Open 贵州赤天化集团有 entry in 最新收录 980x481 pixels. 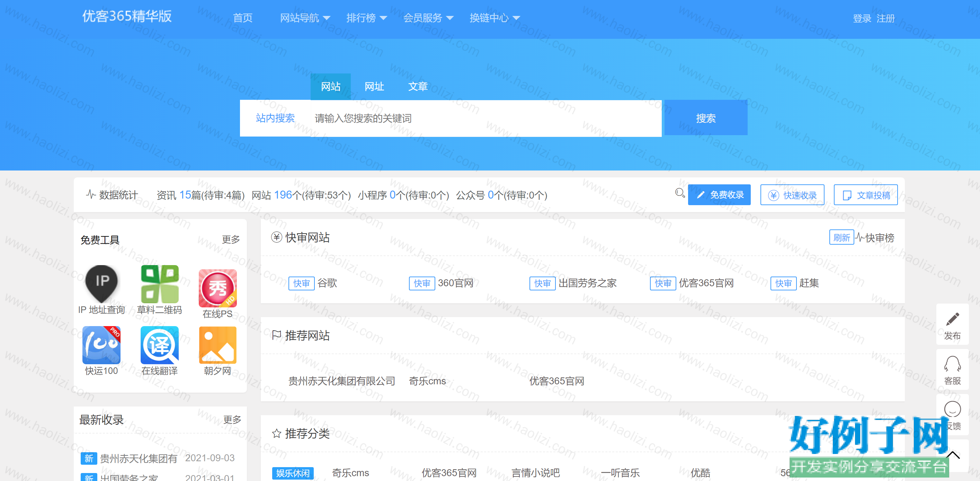point(139,458)
